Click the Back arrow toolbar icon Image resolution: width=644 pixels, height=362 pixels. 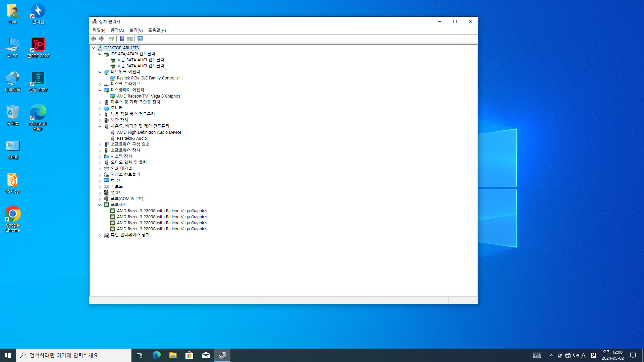pyautogui.click(x=94, y=39)
